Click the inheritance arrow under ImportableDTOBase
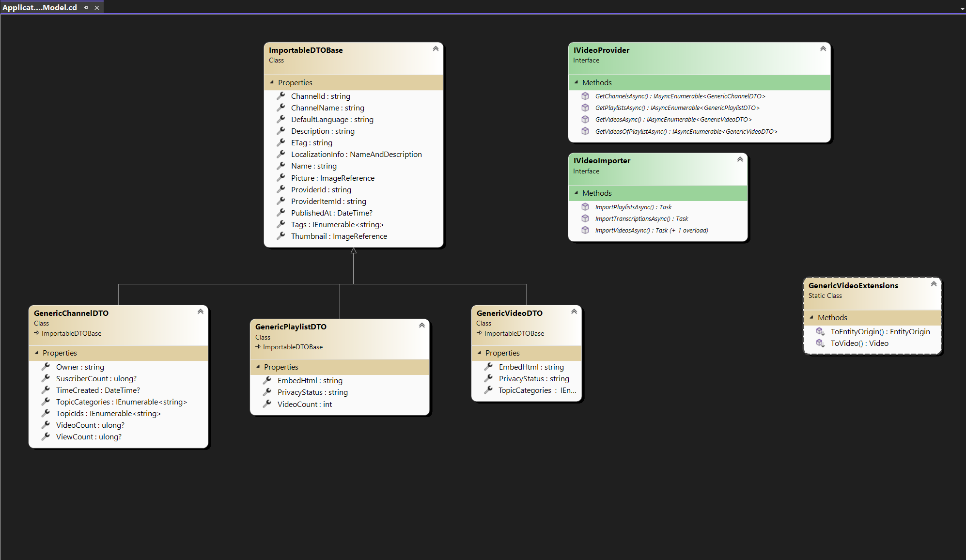966x560 pixels. click(x=354, y=251)
